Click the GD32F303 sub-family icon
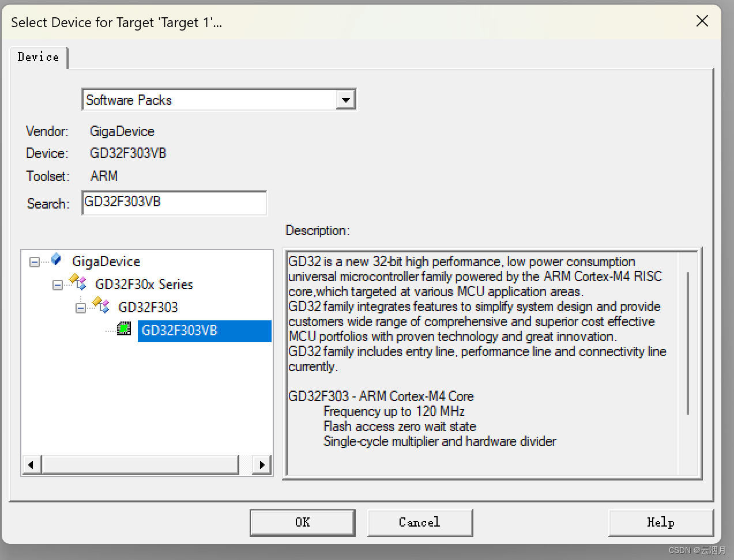This screenshot has height=560, width=734. [101, 305]
